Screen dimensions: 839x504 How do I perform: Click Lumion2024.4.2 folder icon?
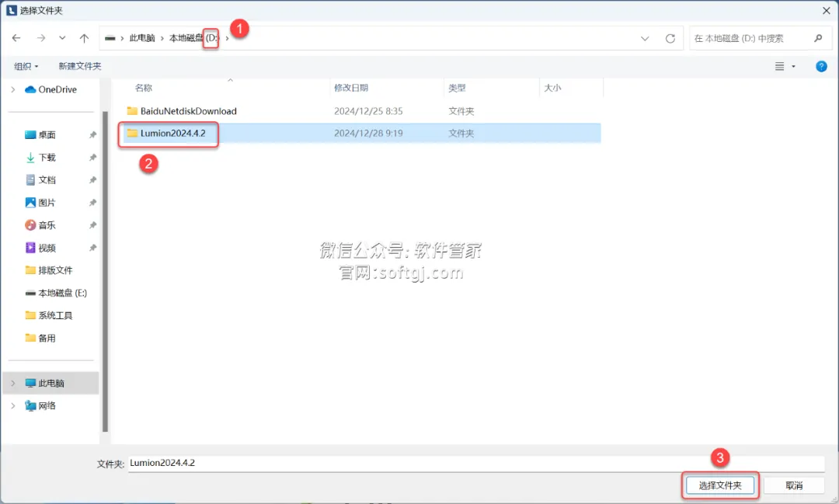click(x=132, y=134)
